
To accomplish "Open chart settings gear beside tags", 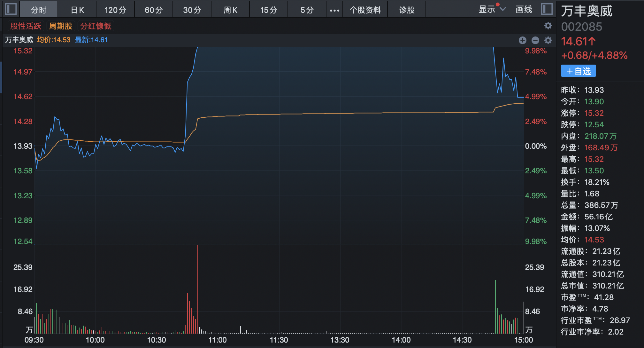I will (548, 26).
